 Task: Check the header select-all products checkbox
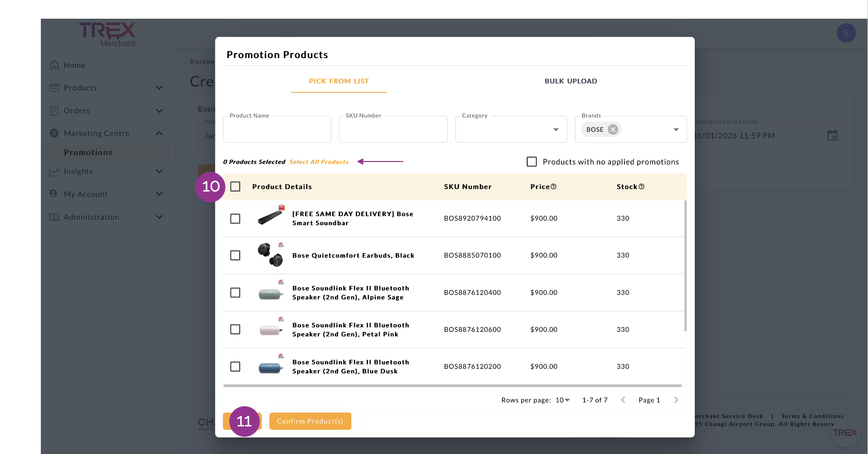point(235,187)
